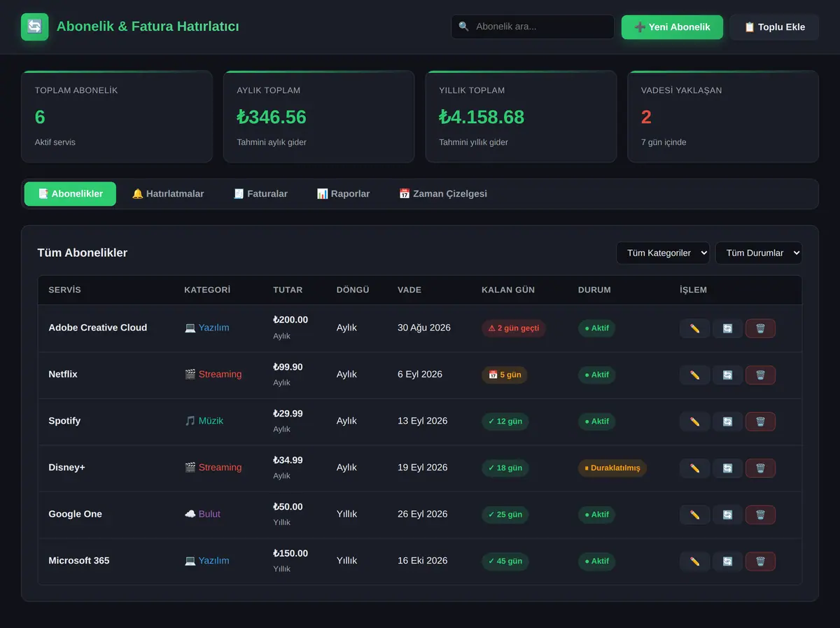Screen dimensions: 840x628
Task: Renew Spotify with the refresh icon
Action: (727, 421)
